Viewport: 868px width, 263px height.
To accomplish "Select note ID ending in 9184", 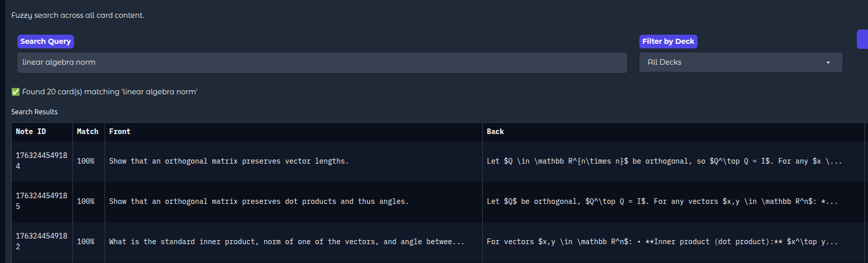I will point(41,161).
